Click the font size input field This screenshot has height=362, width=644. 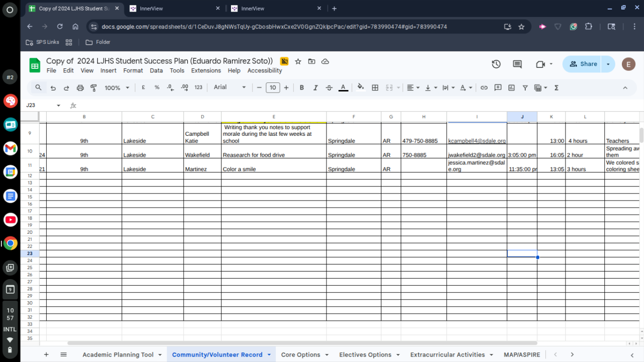click(273, 87)
